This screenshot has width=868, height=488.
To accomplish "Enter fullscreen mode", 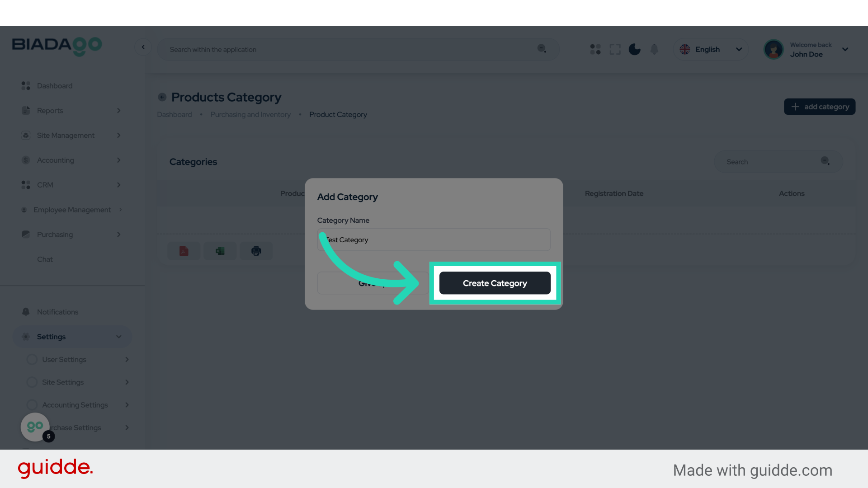I will (615, 49).
